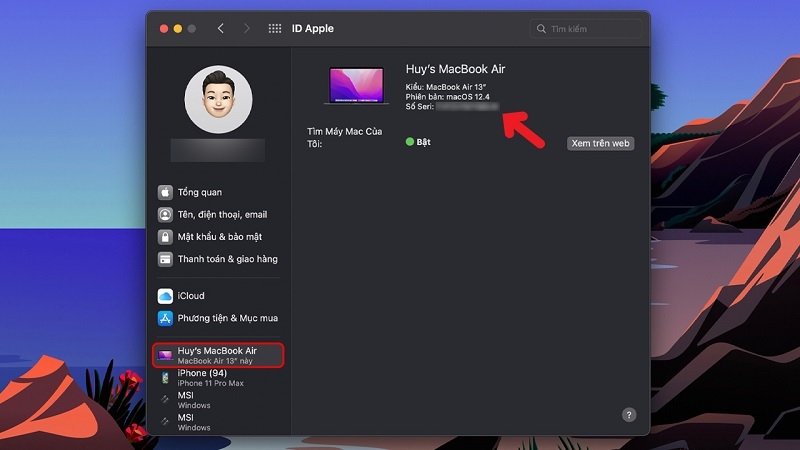The image size is (800, 450).
Task: Click Phiên bản: macOS 12.4 text
Action: tap(447, 96)
